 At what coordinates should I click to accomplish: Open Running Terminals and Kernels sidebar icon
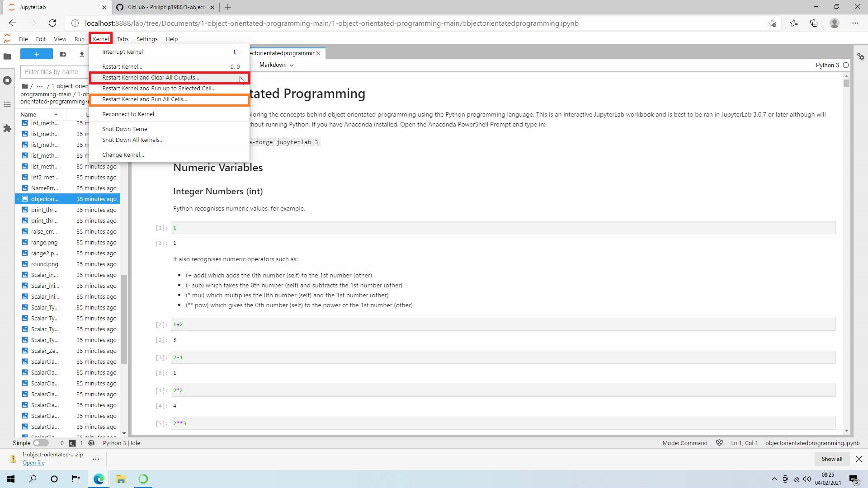pyautogui.click(x=7, y=80)
